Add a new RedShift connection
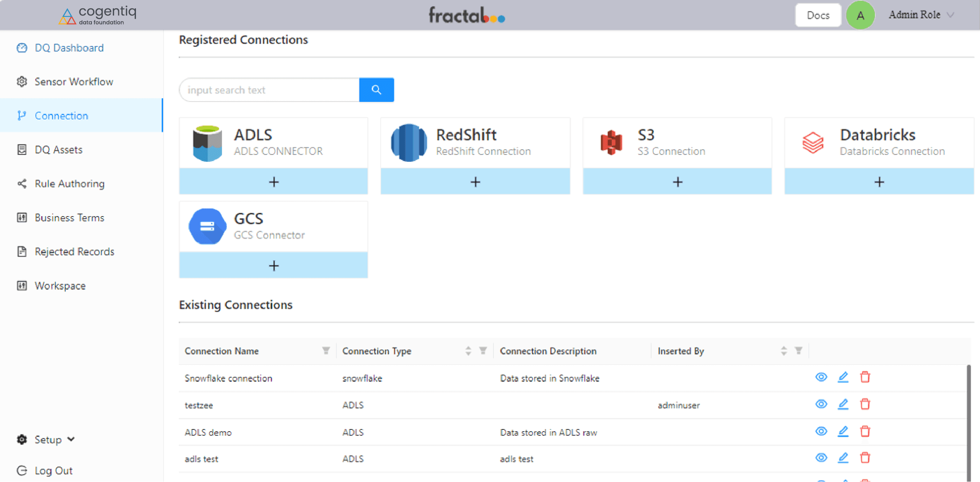 click(x=475, y=182)
